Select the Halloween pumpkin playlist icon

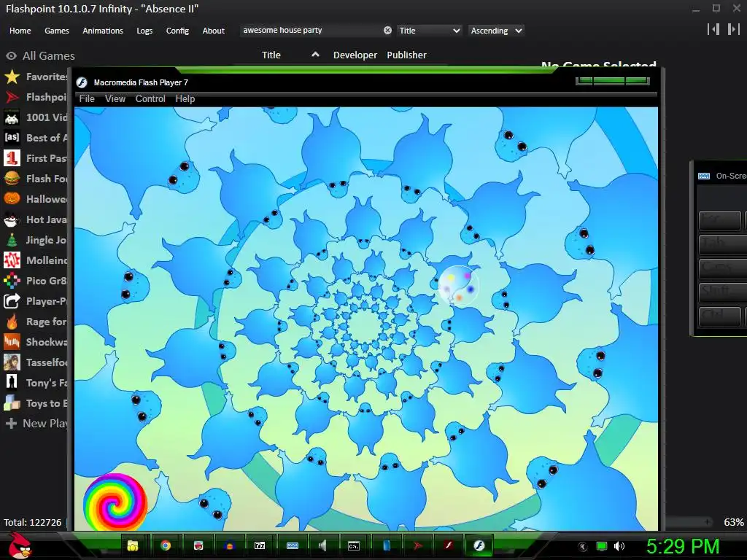pyautogui.click(x=12, y=199)
